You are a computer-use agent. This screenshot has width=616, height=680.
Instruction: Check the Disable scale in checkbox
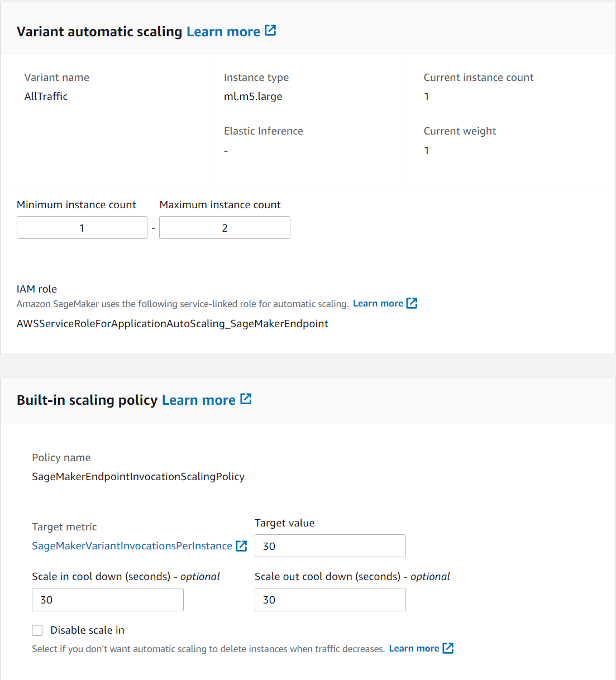[x=37, y=630]
